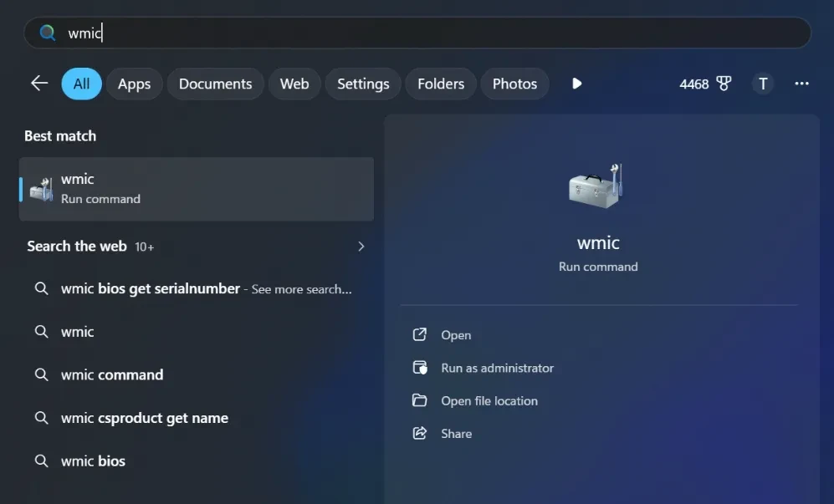Search web for wmic command
834x504 pixels.
click(x=197, y=374)
